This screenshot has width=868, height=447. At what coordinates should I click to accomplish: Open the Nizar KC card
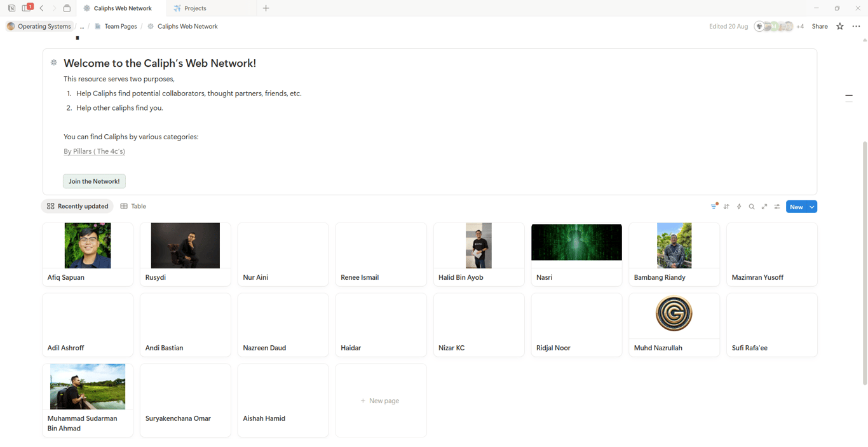point(478,325)
